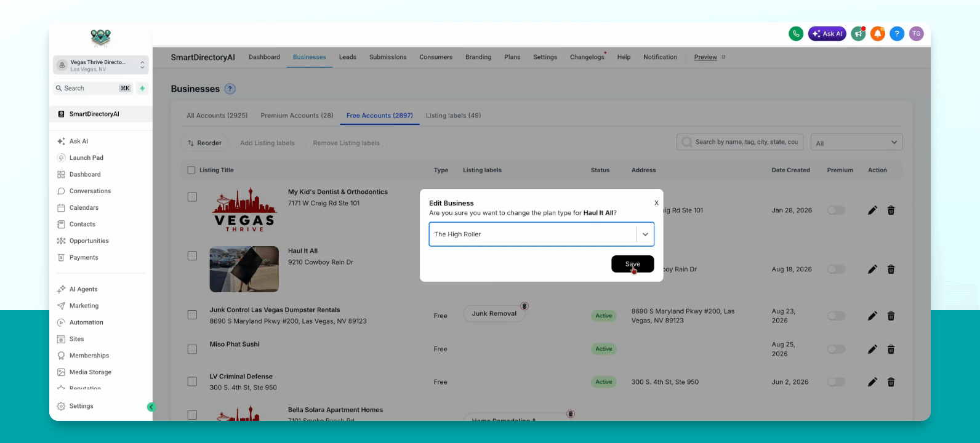Focus the search by name, tag, city field
The image size is (980, 443).
coord(741,142)
